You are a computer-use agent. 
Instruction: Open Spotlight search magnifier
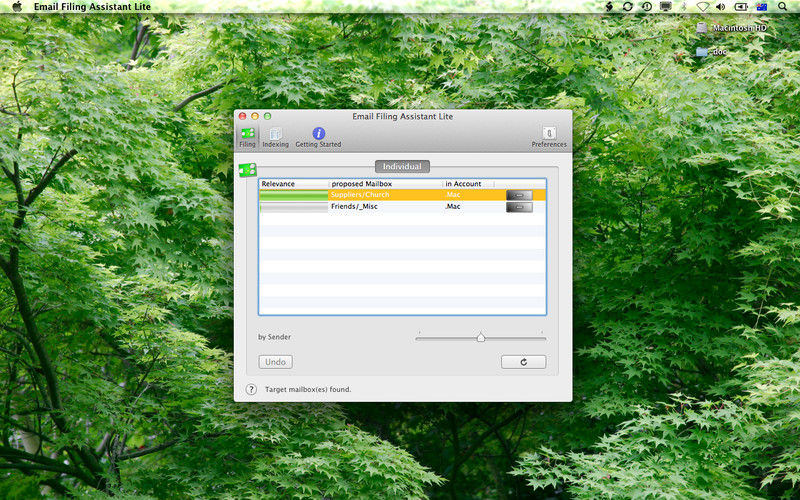pyautogui.click(x=782, y=7)
